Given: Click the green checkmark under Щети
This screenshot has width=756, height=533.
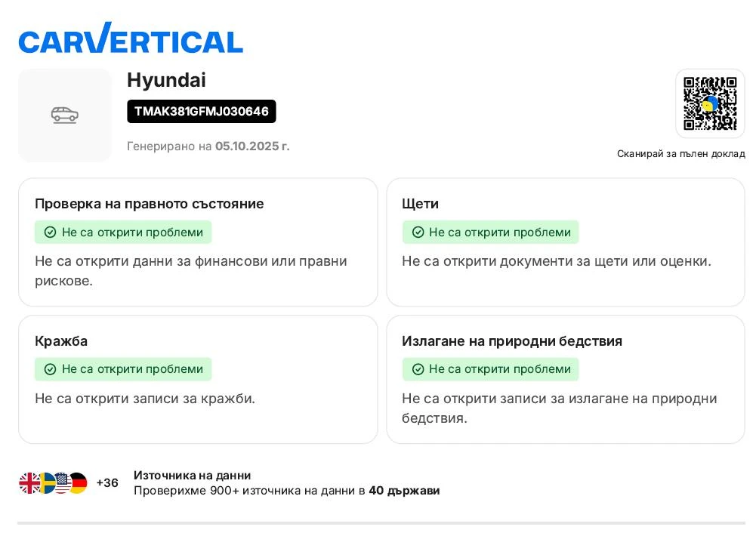Looking at the screenshot, I should 417,233.
